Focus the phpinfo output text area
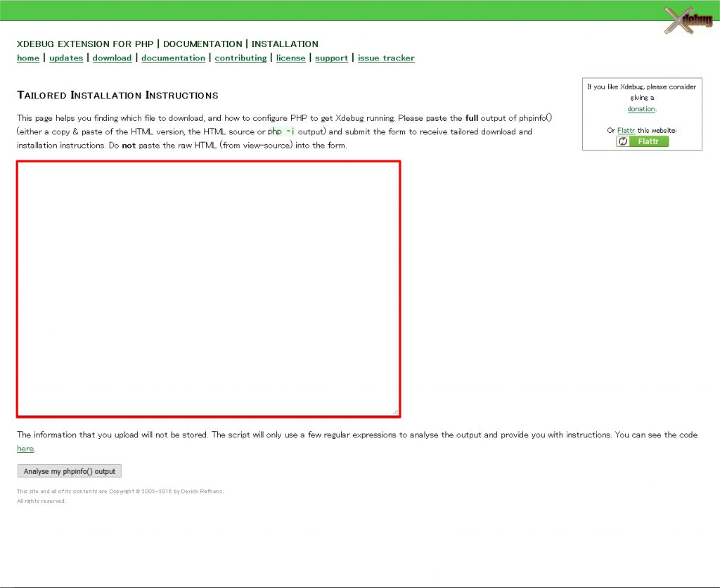Viewport: 720px width, 588px height. 208,289
